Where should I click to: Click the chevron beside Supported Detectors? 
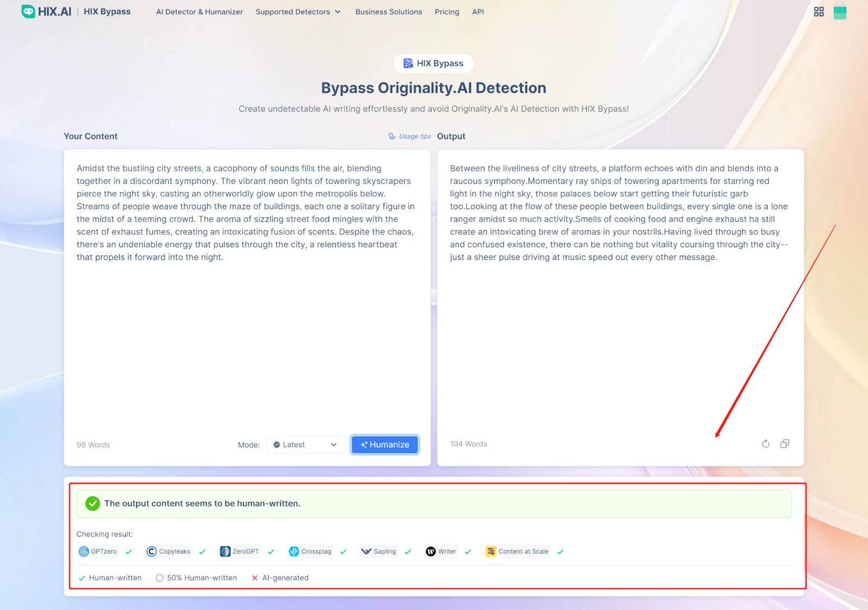(337, 12)
